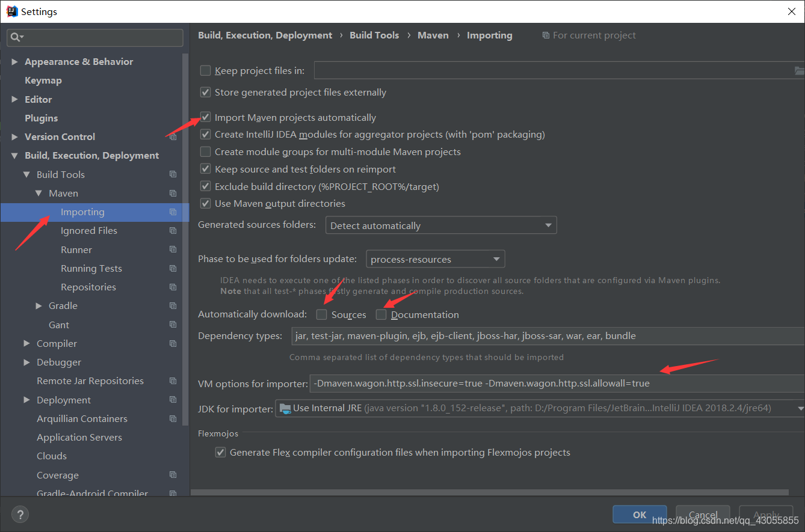Open Clouds settings page
The image size is (805, 532).
(x=52, y=456)
